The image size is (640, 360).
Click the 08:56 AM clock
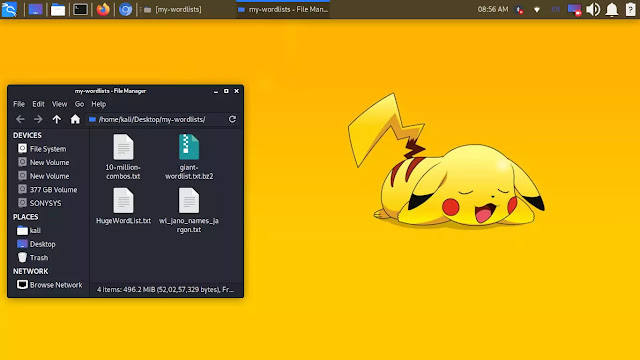click(493, 9)
